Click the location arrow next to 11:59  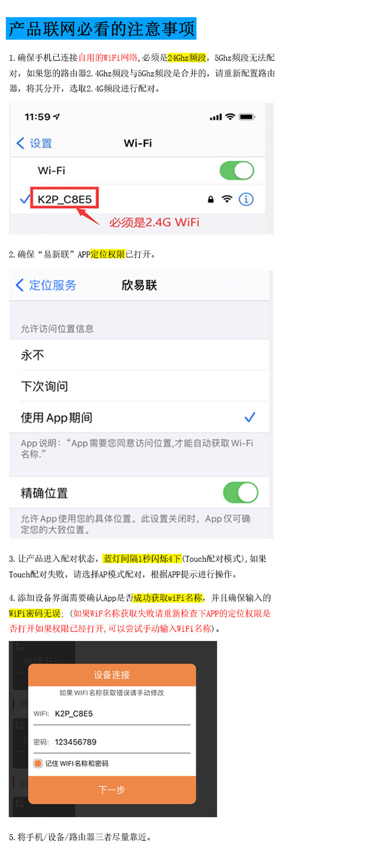coord(57,117)
